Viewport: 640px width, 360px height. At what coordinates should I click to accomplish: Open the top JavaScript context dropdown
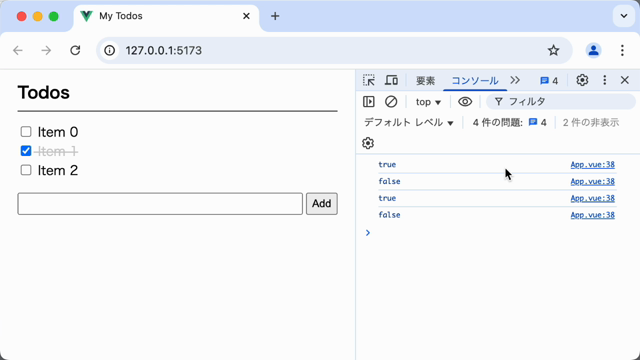pos(428,102)
